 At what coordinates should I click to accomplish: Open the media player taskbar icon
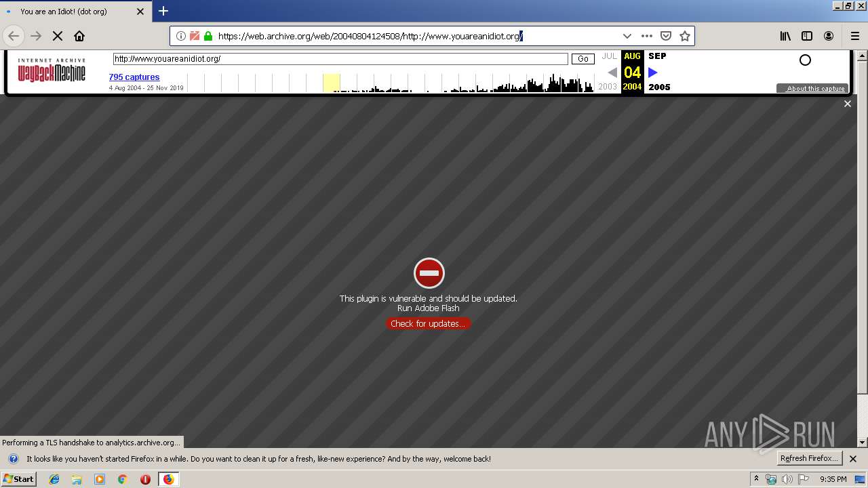[100, 479]
